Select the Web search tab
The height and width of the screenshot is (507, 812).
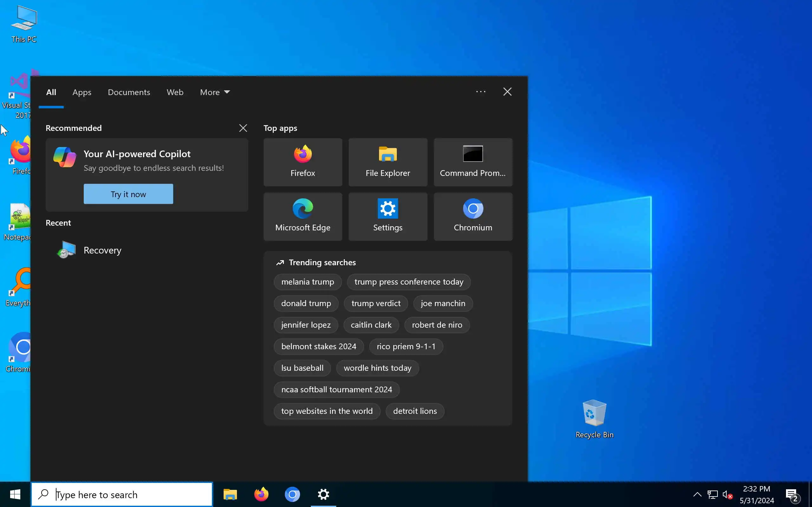[x=175, y=92]
